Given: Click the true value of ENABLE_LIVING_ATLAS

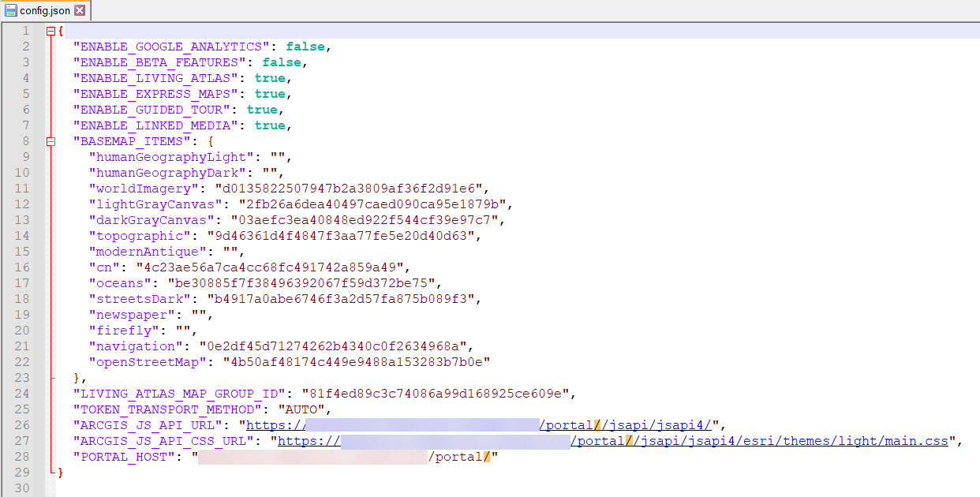Looking at the screenshot, I should click(x=270, y=77).
